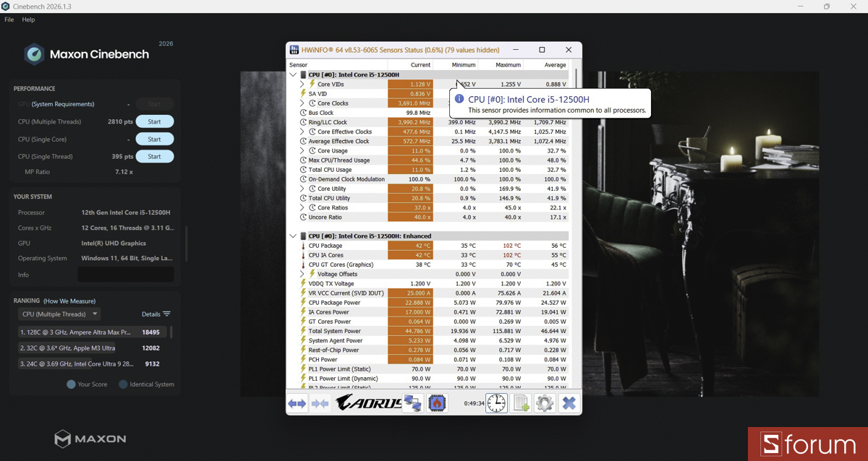Open the Help menu in Cinebench

(x=28, y=20)
